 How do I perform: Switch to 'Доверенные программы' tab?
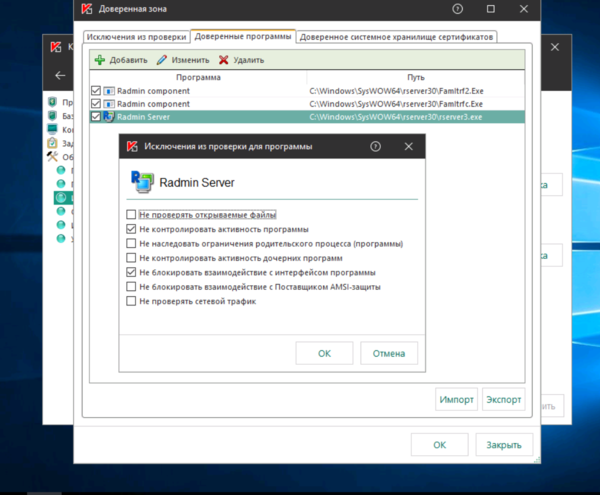[x=243, y=36]
